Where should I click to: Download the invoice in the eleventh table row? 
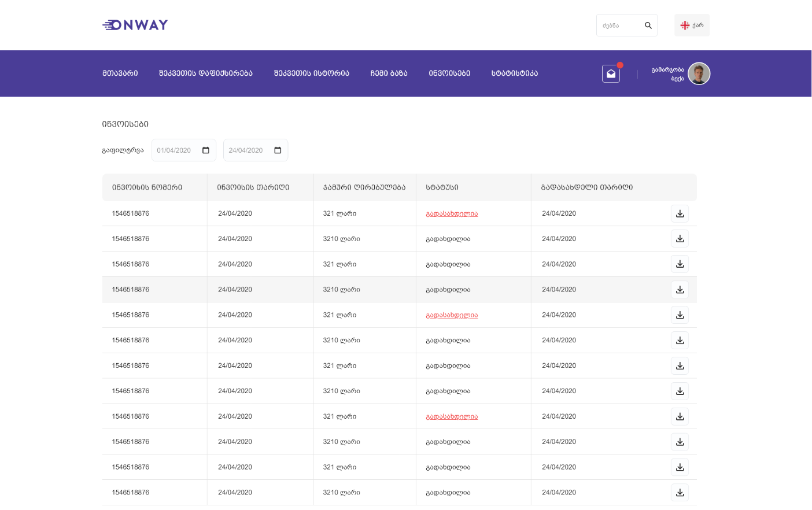[680, 467]
